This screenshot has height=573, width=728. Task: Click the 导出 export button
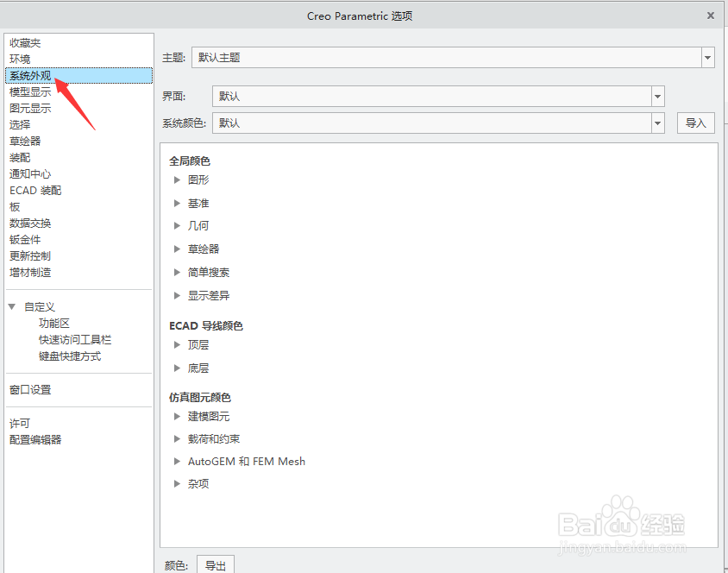coord(216,565)
